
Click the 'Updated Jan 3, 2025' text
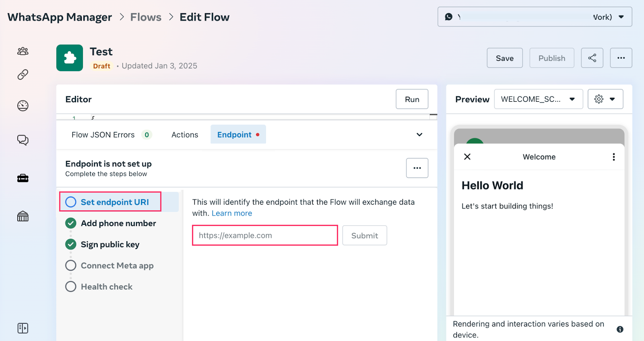pyautogui.click(x=159, y=66)
